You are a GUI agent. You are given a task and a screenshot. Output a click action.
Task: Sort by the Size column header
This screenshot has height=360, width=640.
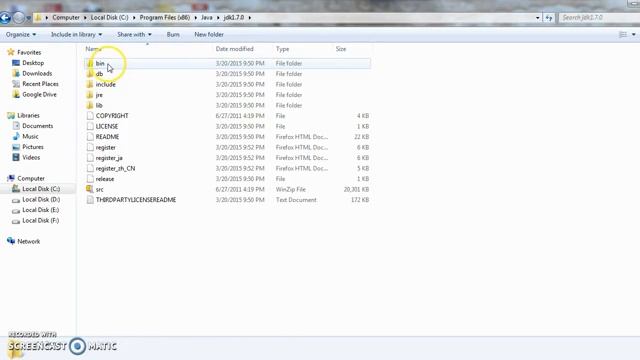pos(341,49)
